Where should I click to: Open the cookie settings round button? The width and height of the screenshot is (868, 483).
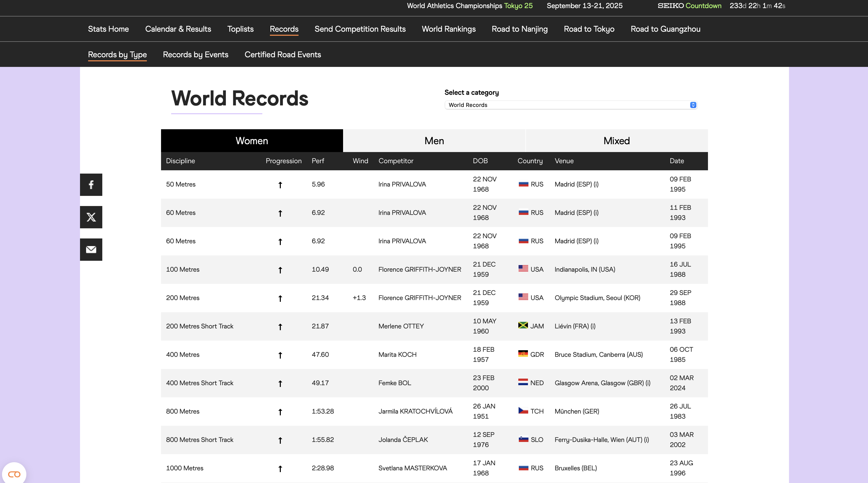tap(14, 474)
